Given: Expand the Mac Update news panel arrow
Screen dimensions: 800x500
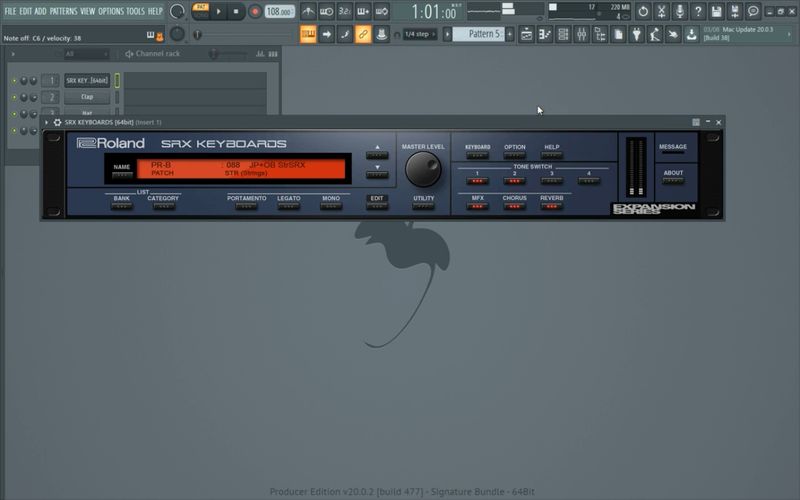Looking at the screenshot, I should pos(789,34).
